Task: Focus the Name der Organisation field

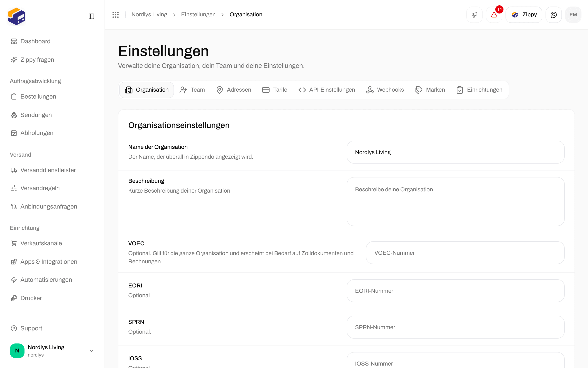Action: pyautogui.click(x=455, y=152)
